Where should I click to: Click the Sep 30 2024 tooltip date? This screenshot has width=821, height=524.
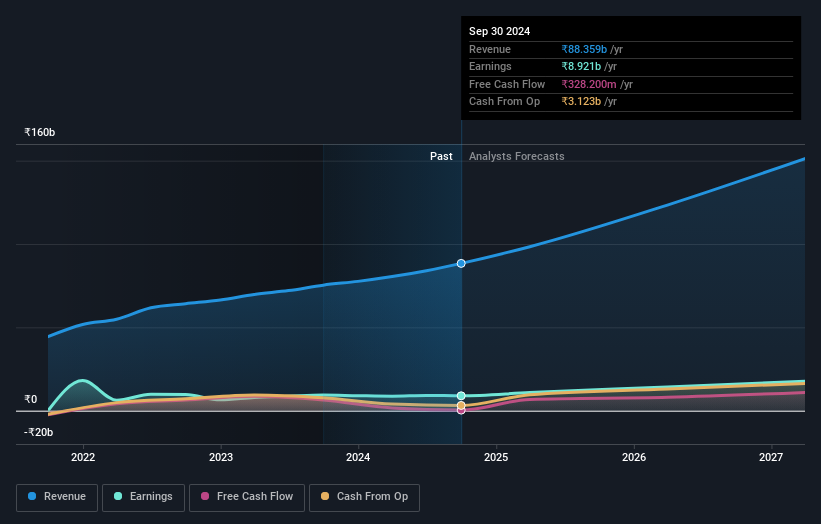pyautogui.click(x=500, y=31)
